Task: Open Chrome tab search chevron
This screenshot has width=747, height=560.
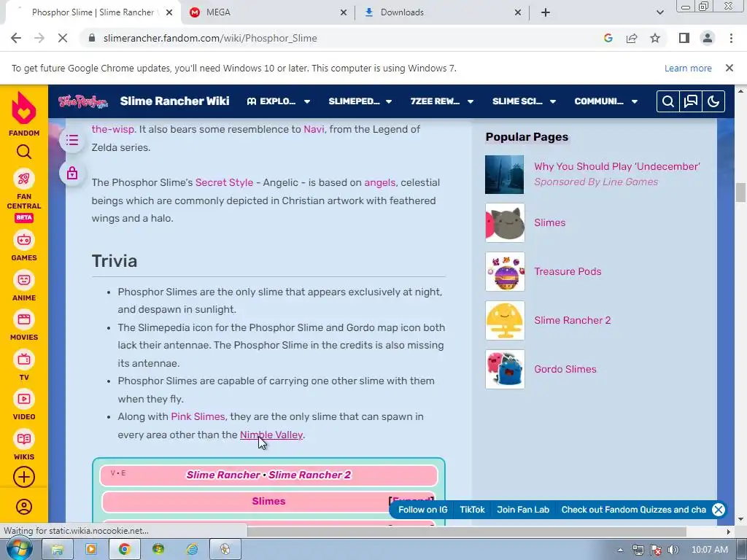Action: [x=659, y=12]
